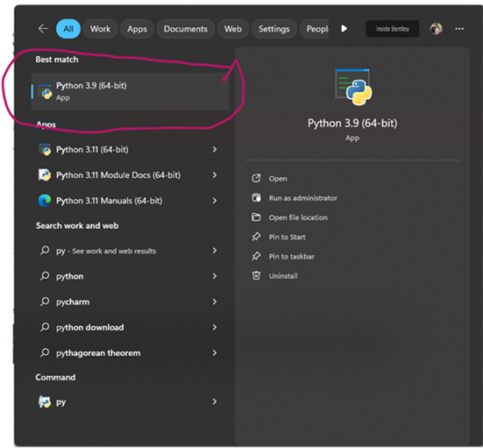Expand the py command result chevron
This screenshot has width=483, height=448.
pos(215,402)
